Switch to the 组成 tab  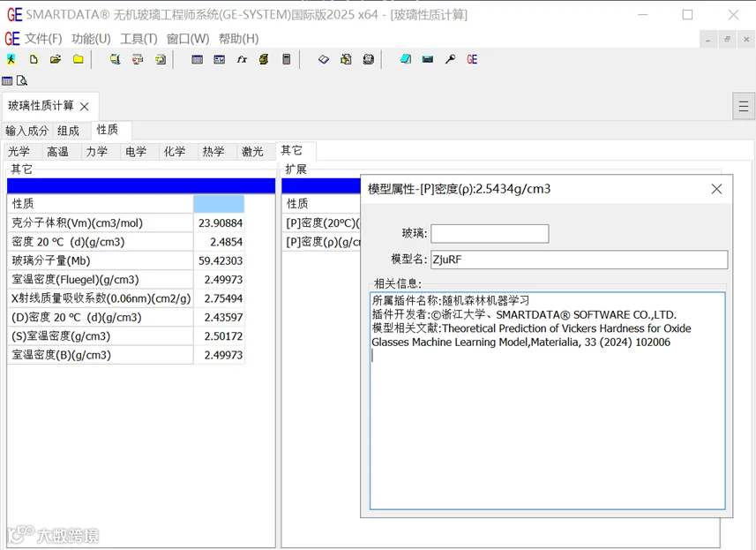tap(68, 131)
